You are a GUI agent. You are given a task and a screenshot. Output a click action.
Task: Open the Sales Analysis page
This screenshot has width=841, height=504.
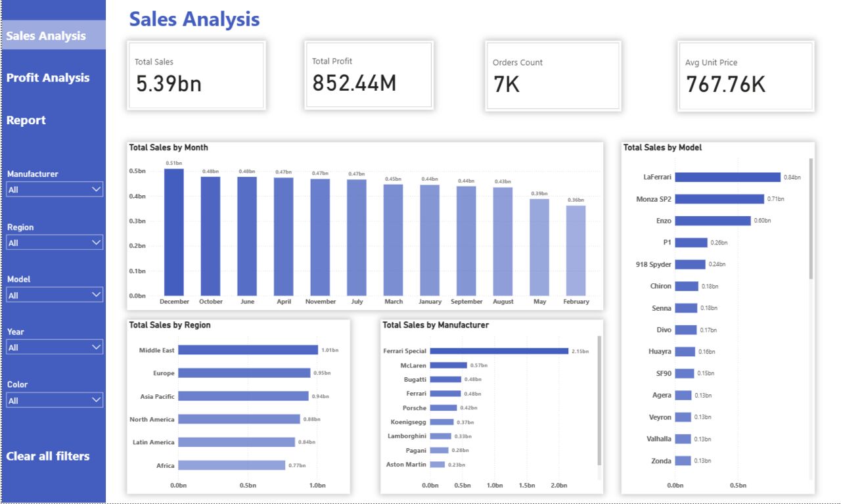(53, 35)
